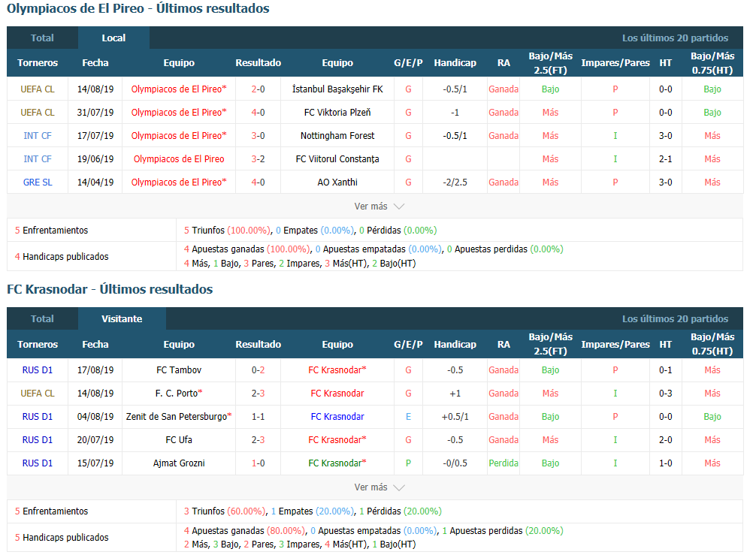Click the 3-2 result against Viitorul Constanța
This screenshot has height=555, width=756.
click(x=258, y=159)
